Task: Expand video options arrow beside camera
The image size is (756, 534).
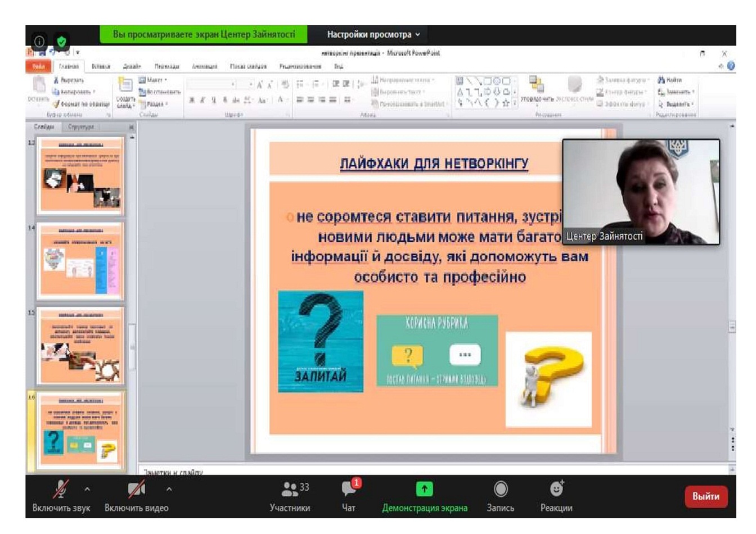Action: click(x=169, y=490)
